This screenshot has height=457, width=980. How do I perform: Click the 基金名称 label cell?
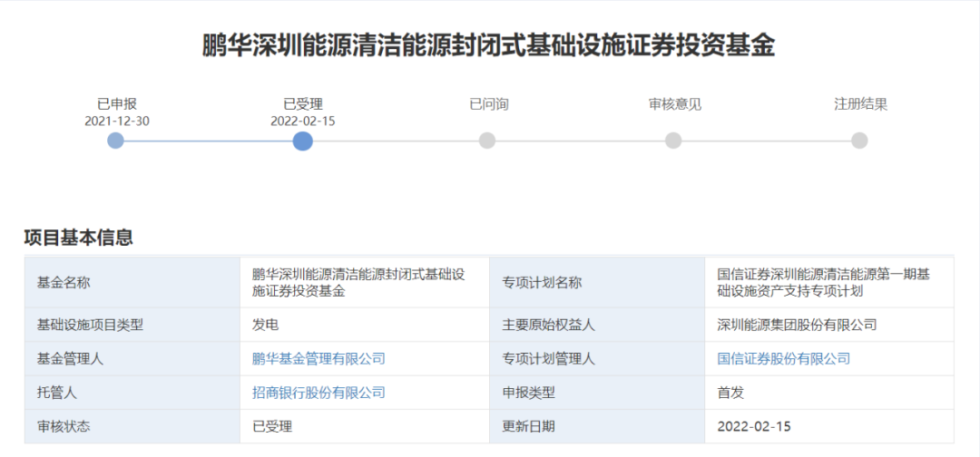tap(132, 282)
